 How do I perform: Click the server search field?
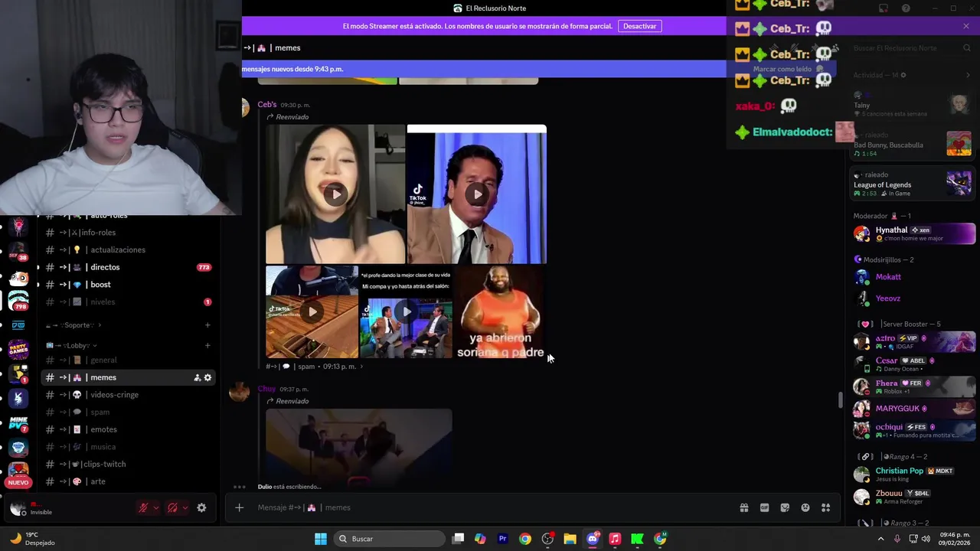[x=911, y=48]
